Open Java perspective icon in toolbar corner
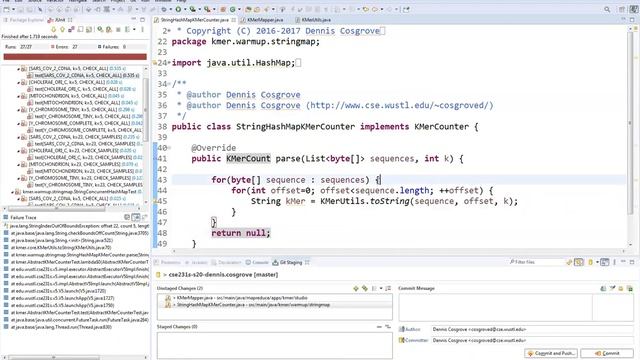The width and height of the screenshot is (640, 360). 633,9
